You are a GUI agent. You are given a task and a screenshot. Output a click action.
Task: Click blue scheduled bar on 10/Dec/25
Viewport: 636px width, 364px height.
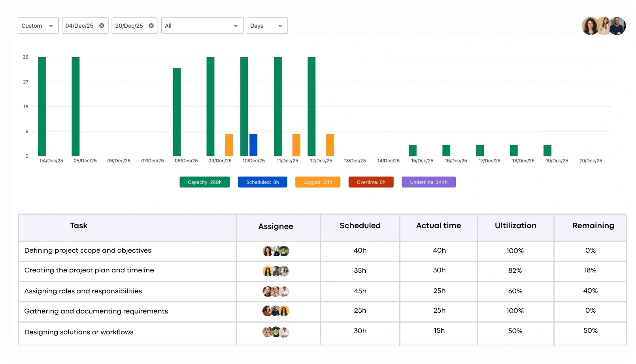pyautogui.click(x=253, y=145)
